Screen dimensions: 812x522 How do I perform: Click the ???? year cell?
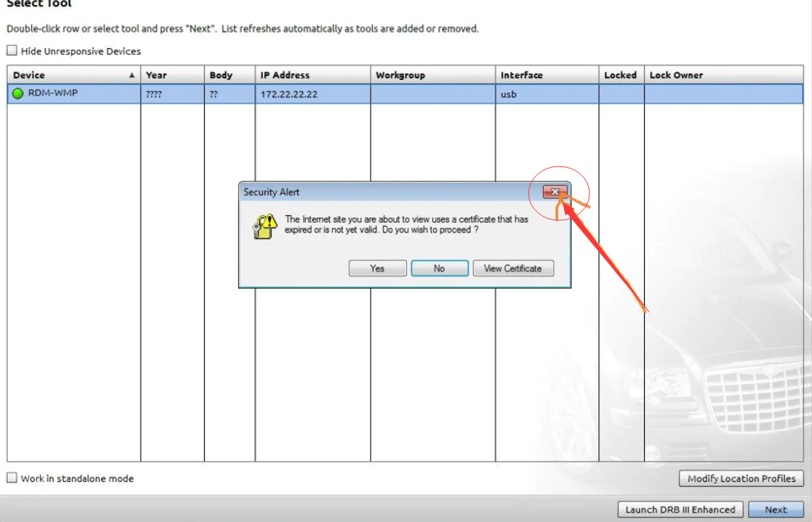[172, 94]
